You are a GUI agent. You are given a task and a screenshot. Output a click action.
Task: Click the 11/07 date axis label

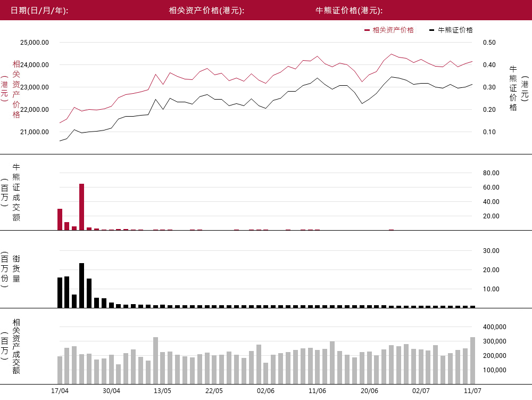click(x=472, y=391)
